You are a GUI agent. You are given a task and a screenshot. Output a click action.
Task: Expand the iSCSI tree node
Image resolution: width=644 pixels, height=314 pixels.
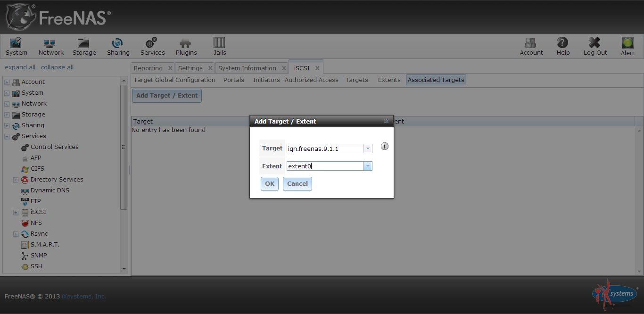[16, 213]
